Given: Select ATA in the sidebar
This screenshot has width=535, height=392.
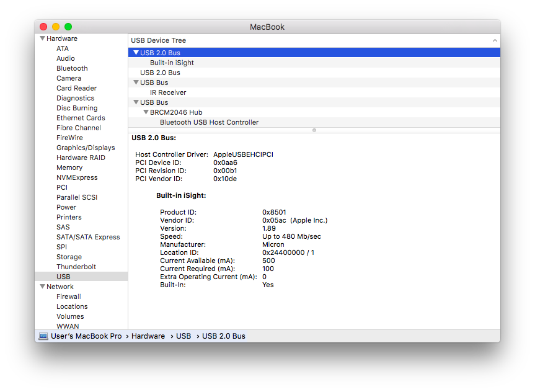Looking at the screenshot, I should pyautogui.click(x=63, y=48).
